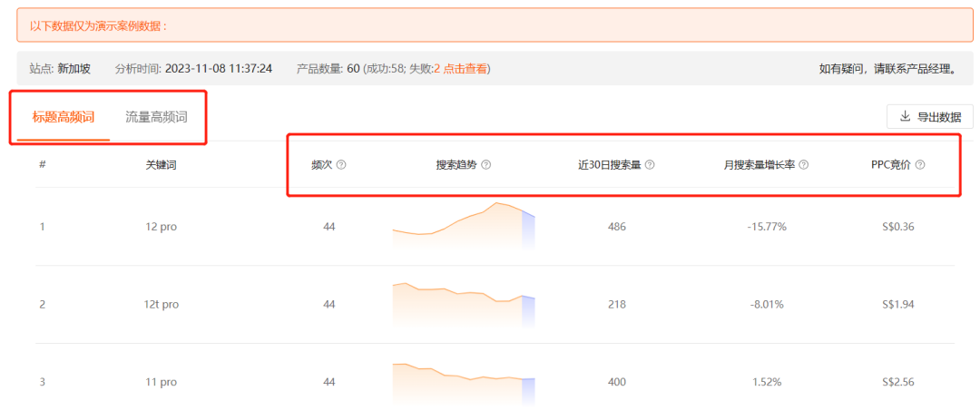Select the 月搜索量增长率 column header text
The width and height of the screenshot is (980, 420).
click(x=759, y=165)
